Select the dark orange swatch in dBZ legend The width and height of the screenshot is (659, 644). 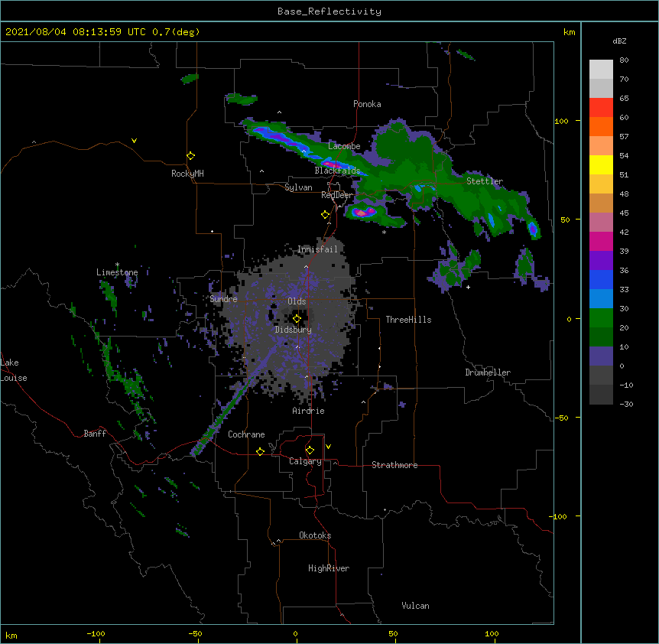601,126
